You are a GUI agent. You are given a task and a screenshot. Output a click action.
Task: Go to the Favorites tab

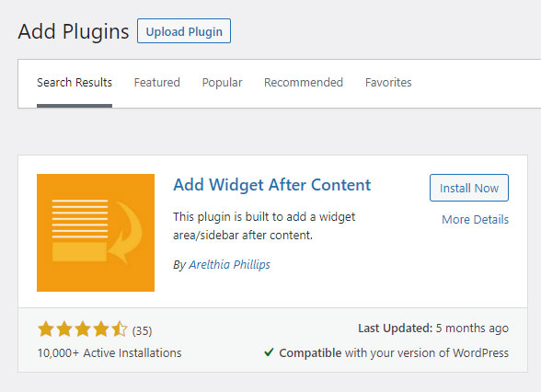[388, 83]
